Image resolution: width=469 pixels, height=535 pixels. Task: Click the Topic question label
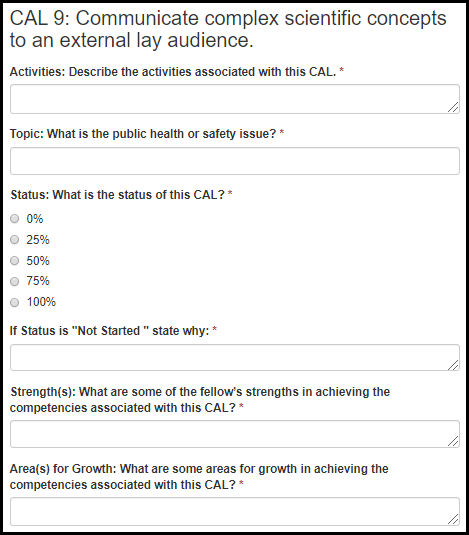(147, 134)
